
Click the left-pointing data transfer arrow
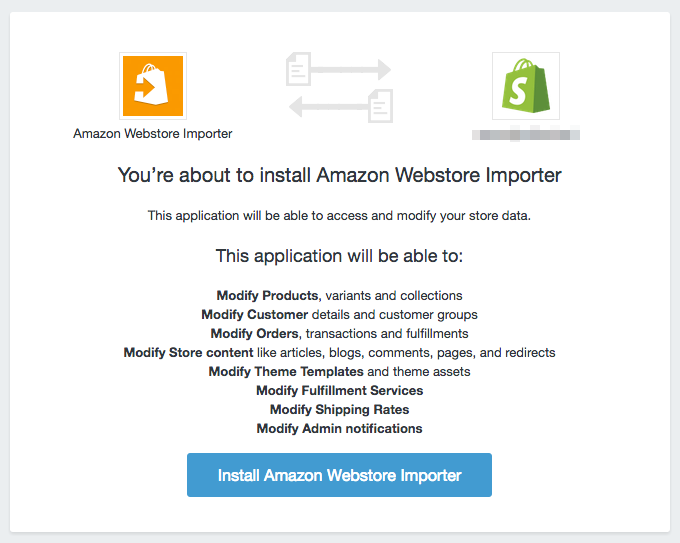pyautogui.click(x=329, y=106)
